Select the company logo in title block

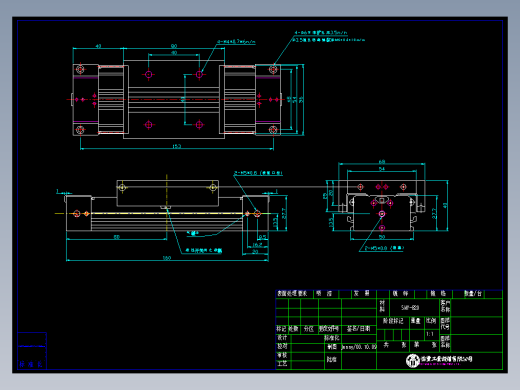pos(412,360)
